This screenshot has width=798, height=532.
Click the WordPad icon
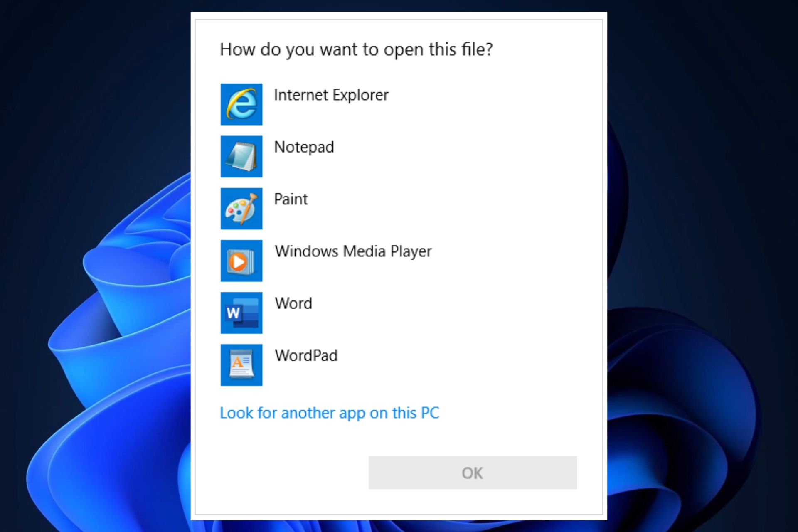pyautogui.click(x=241, y=365)
